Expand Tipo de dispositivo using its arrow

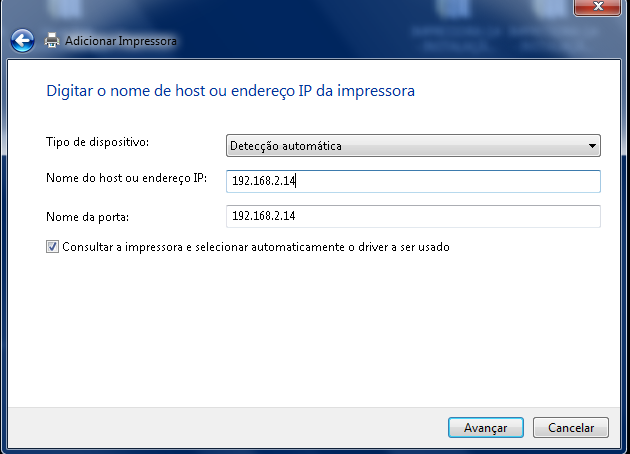click(x=592, y=146)
